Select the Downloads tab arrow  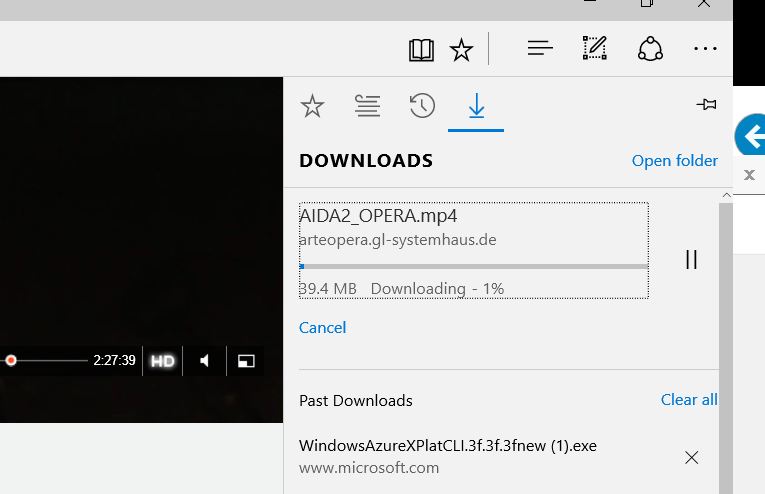(x=476, y=106)
